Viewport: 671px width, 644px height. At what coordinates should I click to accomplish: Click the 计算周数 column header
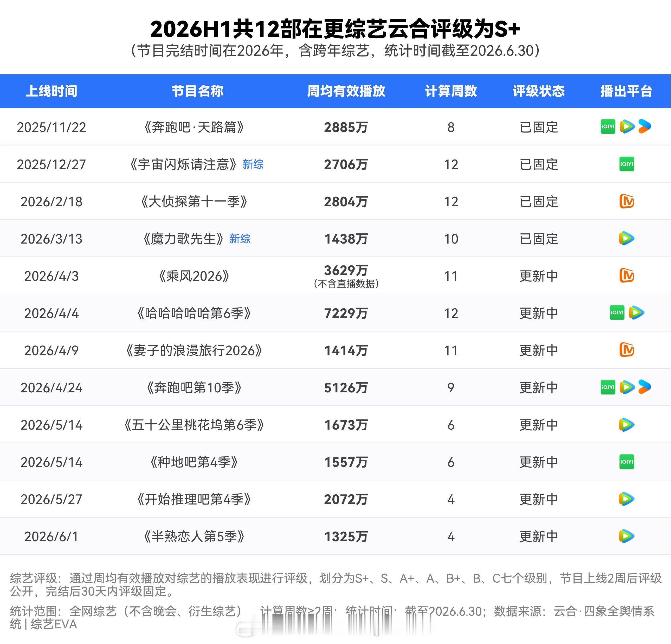(x=451, y=91)
